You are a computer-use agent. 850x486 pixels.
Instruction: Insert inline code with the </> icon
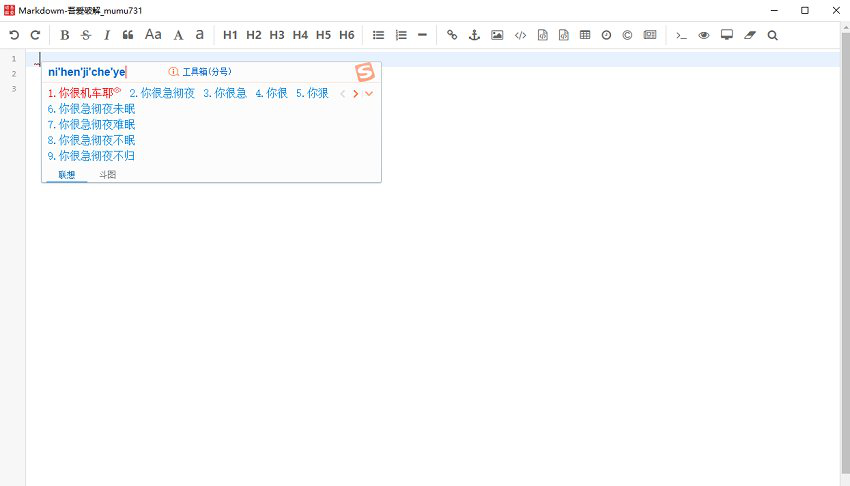pyautogui.click(x=520, y=35)
